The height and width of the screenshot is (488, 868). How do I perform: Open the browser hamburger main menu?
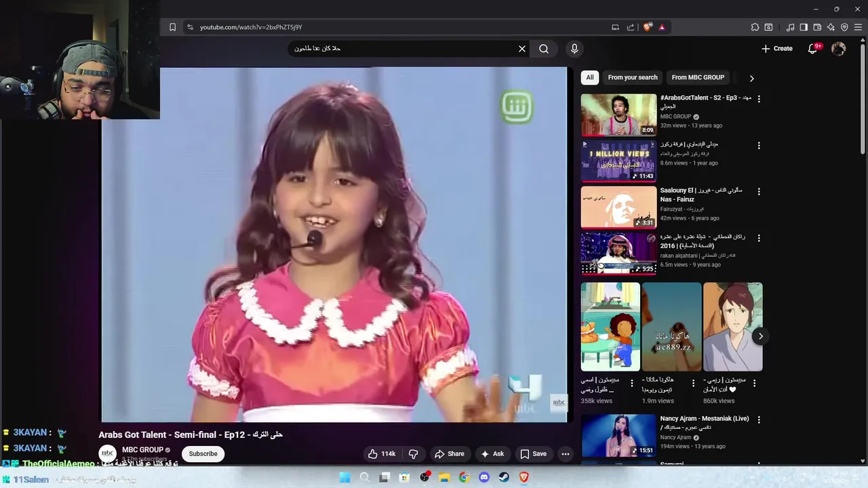tap(858, 27)
